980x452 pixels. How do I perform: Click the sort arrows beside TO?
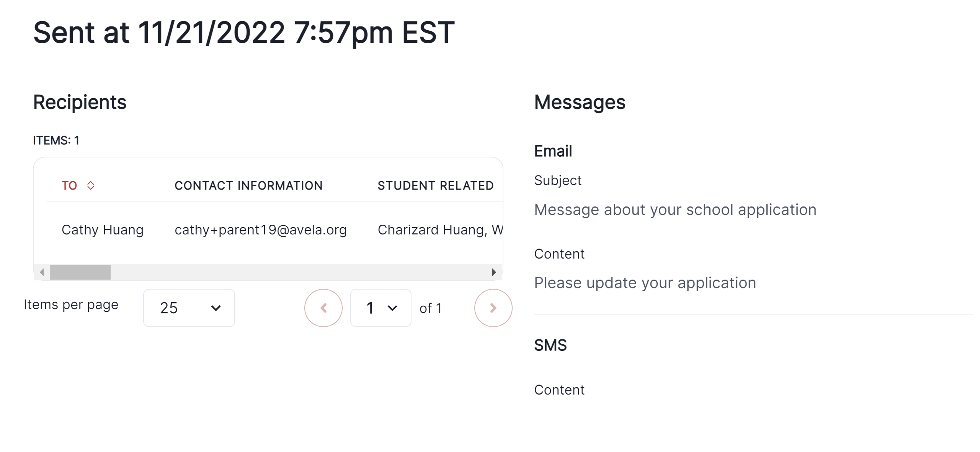[91, 186]
